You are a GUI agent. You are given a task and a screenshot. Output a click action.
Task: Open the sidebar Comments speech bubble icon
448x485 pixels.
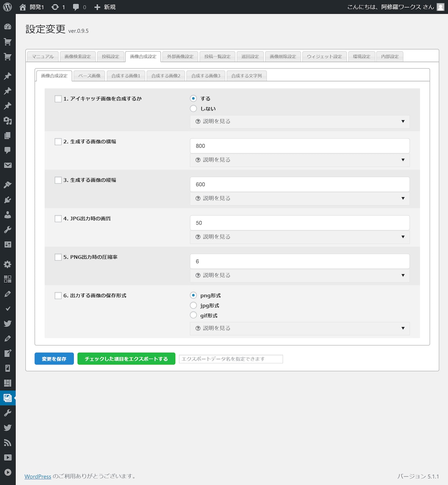[7, 150]
